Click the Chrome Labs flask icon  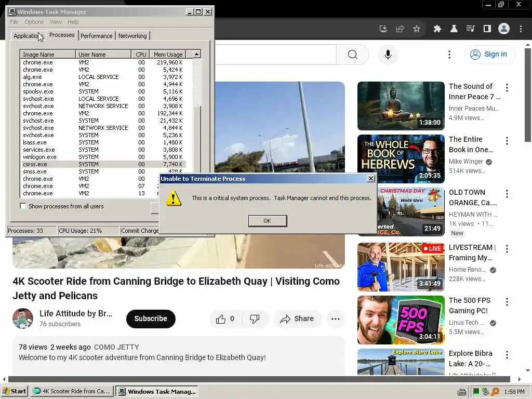[454, 29]
